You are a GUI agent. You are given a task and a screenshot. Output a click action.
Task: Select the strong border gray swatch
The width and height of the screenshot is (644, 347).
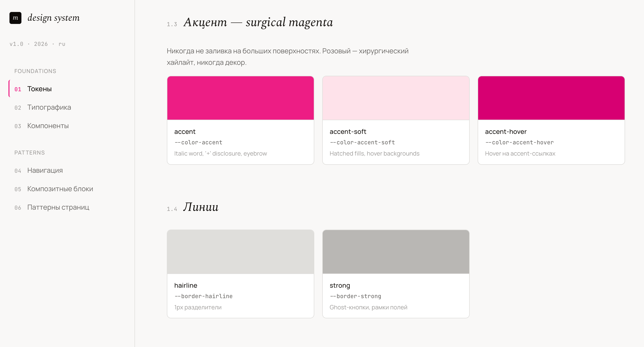click(396, 252)
